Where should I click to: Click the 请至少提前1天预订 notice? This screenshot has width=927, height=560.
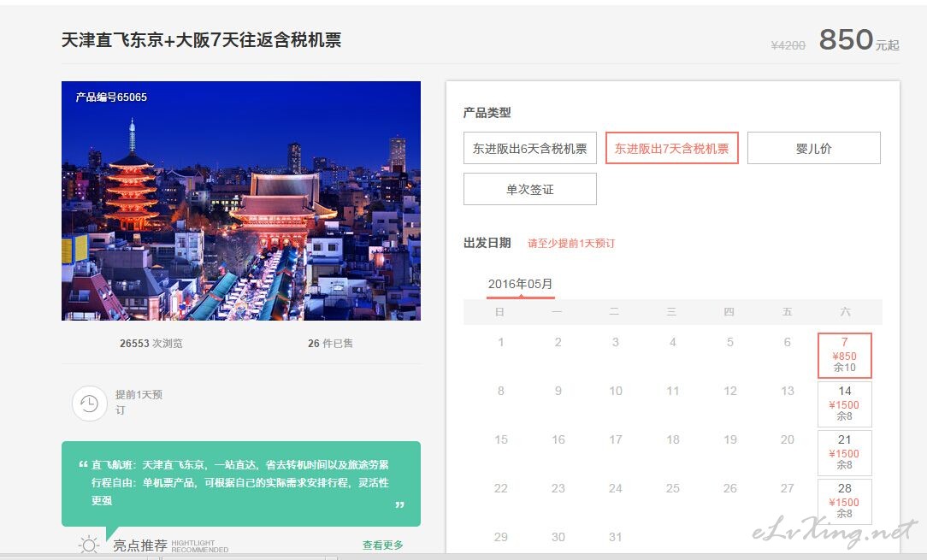[571, 243]
